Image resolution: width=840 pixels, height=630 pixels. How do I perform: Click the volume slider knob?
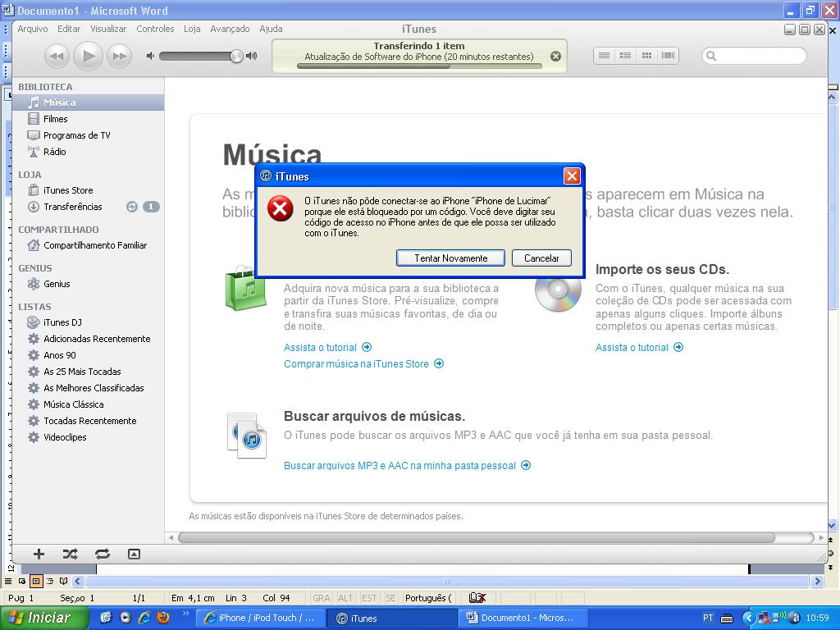click(x=236, y=56)
